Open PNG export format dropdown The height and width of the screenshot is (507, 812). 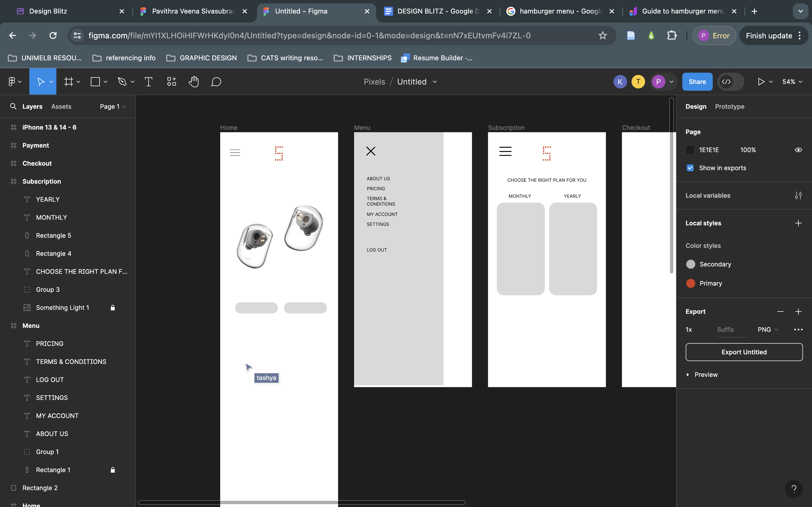[767, 330]
